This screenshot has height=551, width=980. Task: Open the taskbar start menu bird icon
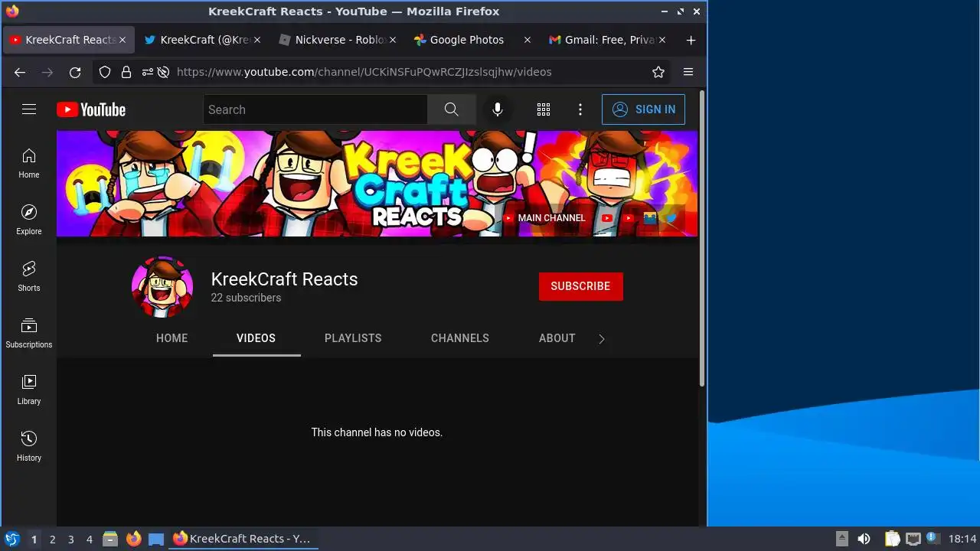11,539
